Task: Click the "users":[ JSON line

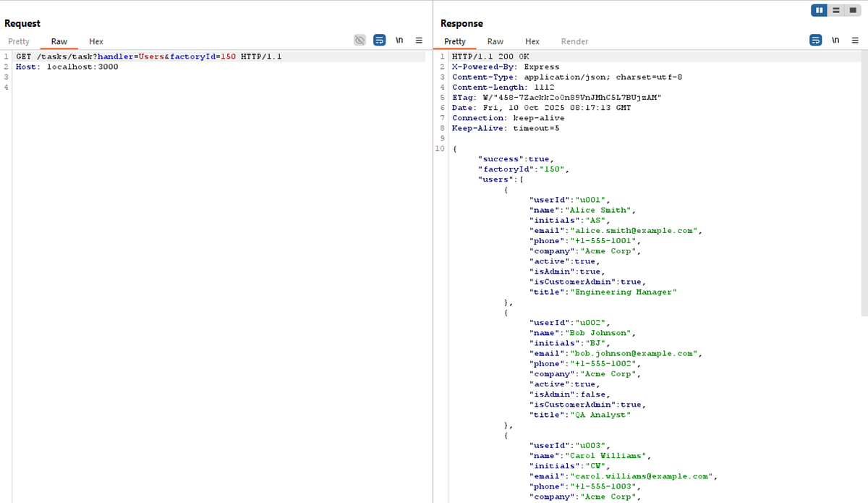Action: 501,179
